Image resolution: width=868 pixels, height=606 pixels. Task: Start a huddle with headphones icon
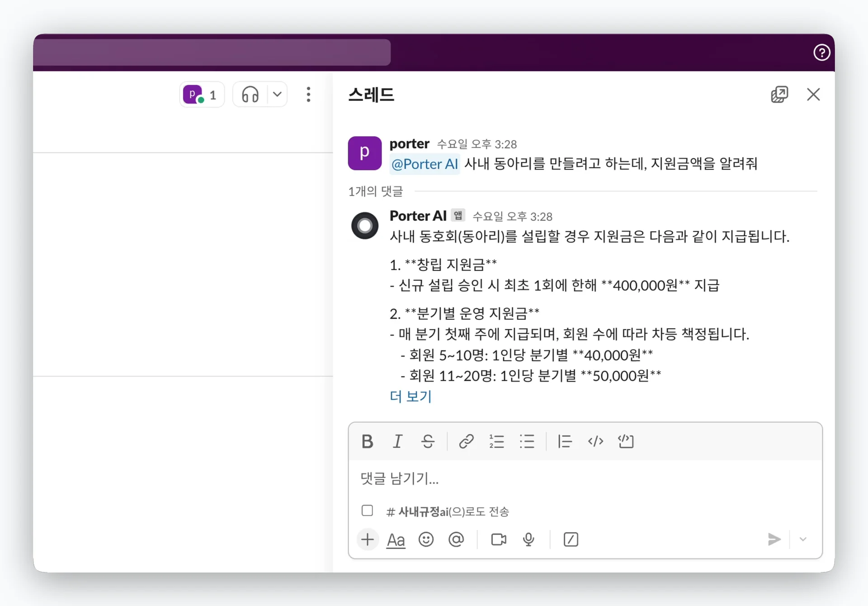click(250, 95)
